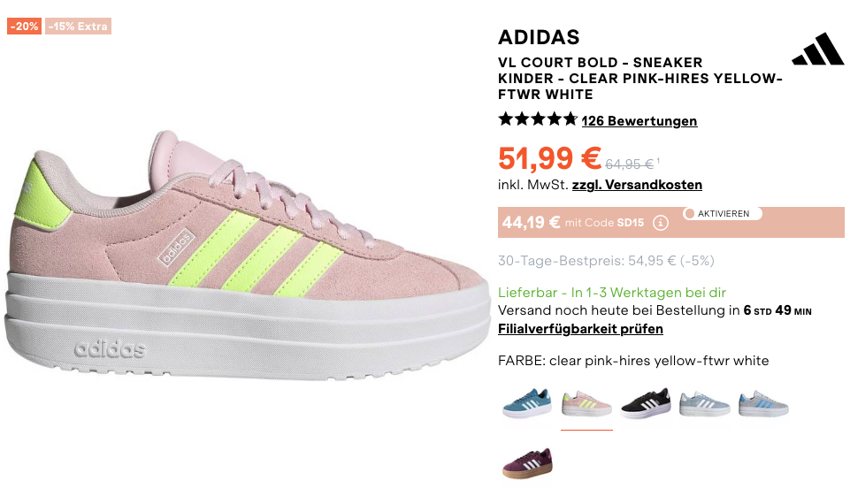The image size is (850, 504).
Task: Click the ADIDAS brand name heading
Action: (539, 37)
